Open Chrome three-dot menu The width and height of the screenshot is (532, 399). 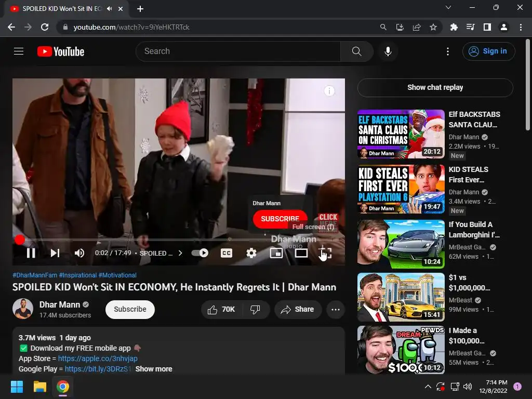[x=521, y=27]
